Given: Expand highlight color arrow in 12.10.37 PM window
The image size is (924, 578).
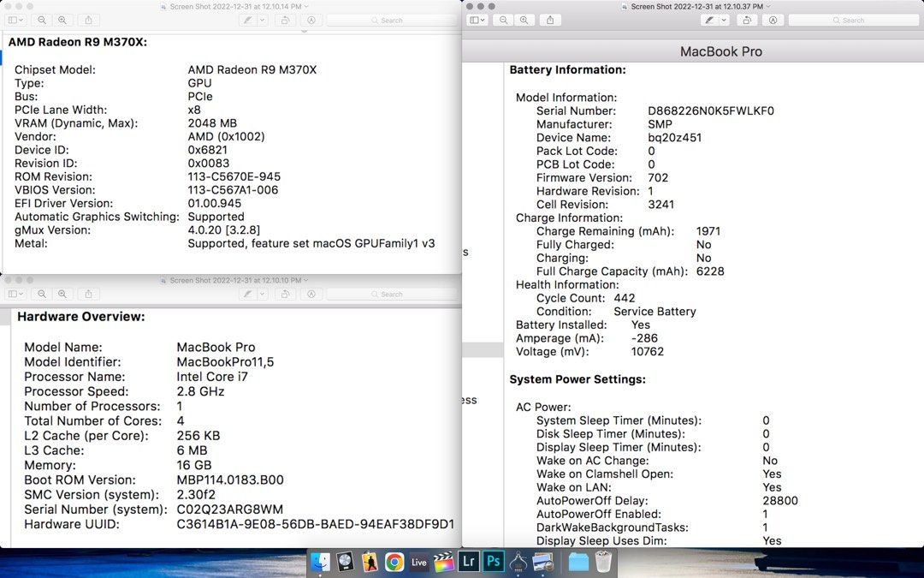Looking at the screenshot, I should coord(725,20).
